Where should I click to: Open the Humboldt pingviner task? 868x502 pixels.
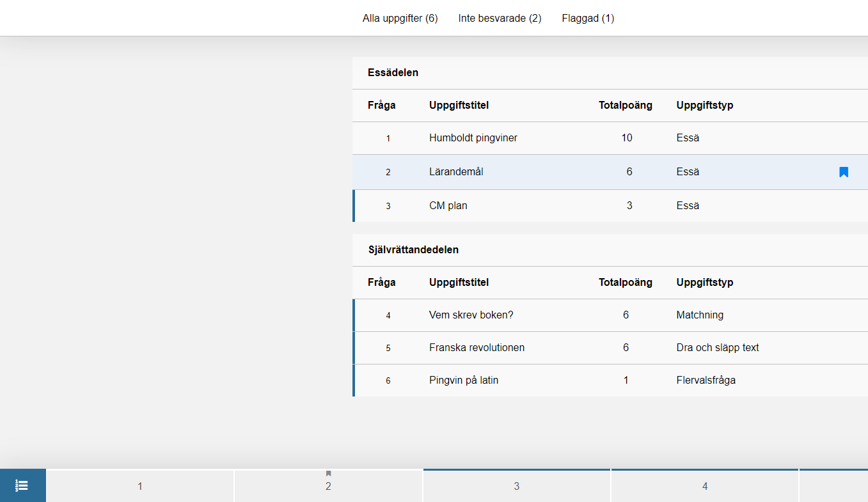[x=473, y=138]
